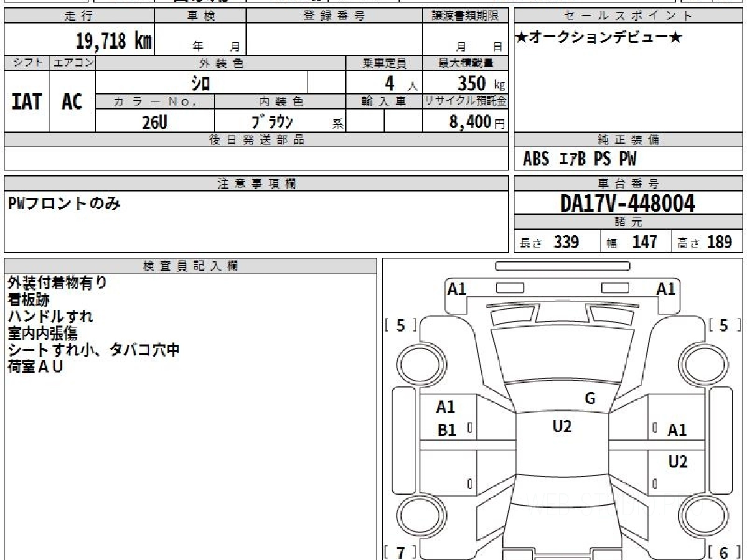Click the height value 189
747x560 pixels.
tap(720, 242)
